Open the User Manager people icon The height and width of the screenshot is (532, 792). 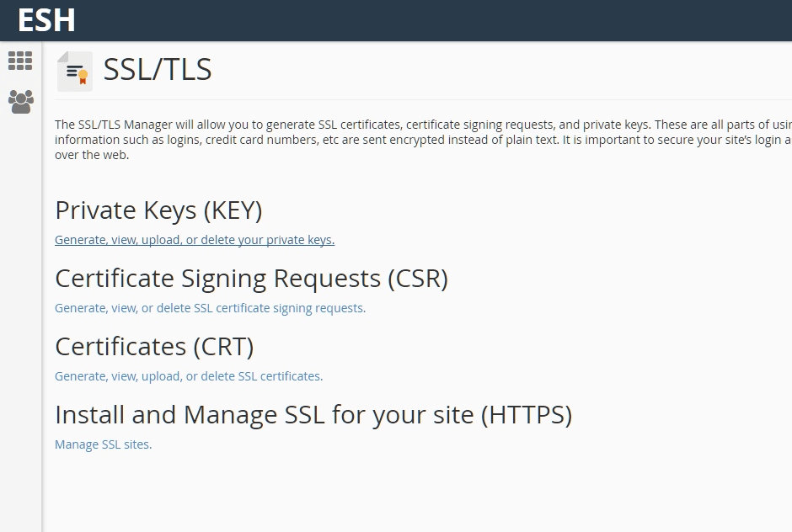21,102
